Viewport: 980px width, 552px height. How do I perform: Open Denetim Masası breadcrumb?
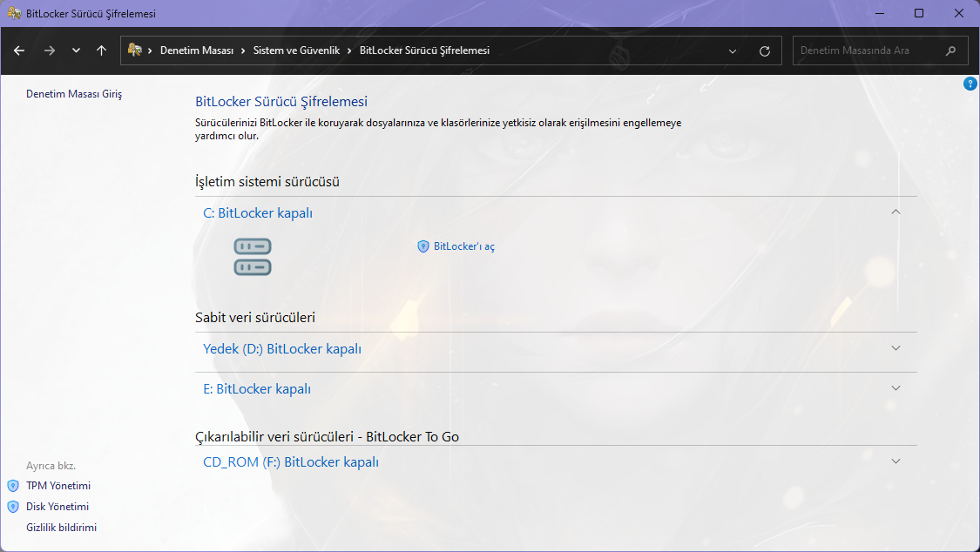197,50
